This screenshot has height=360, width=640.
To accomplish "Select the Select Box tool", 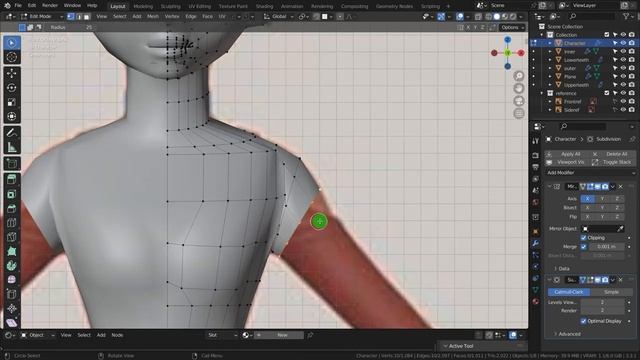I will point(11,43).
